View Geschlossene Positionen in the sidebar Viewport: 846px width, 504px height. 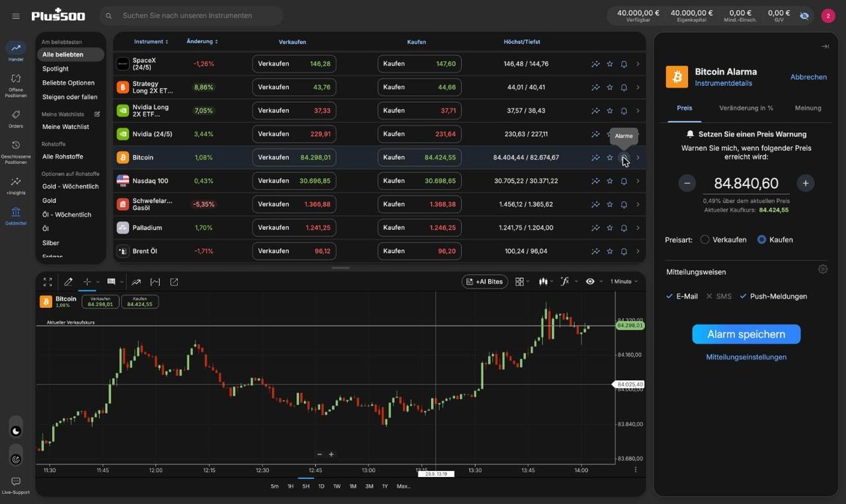16,151
